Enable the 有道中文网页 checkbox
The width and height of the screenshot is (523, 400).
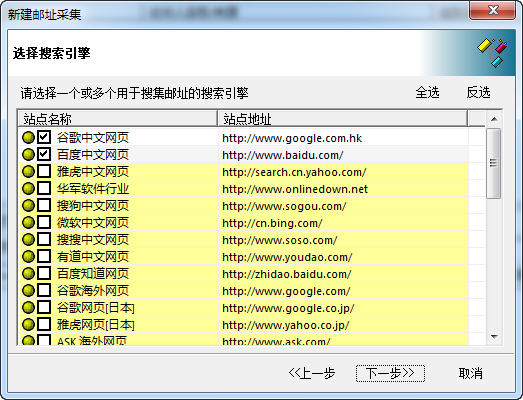[44, 256]
